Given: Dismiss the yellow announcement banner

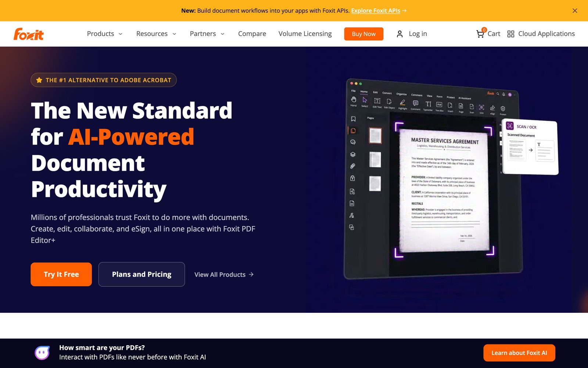Looking at the screenshot, I should click(575, 11).
